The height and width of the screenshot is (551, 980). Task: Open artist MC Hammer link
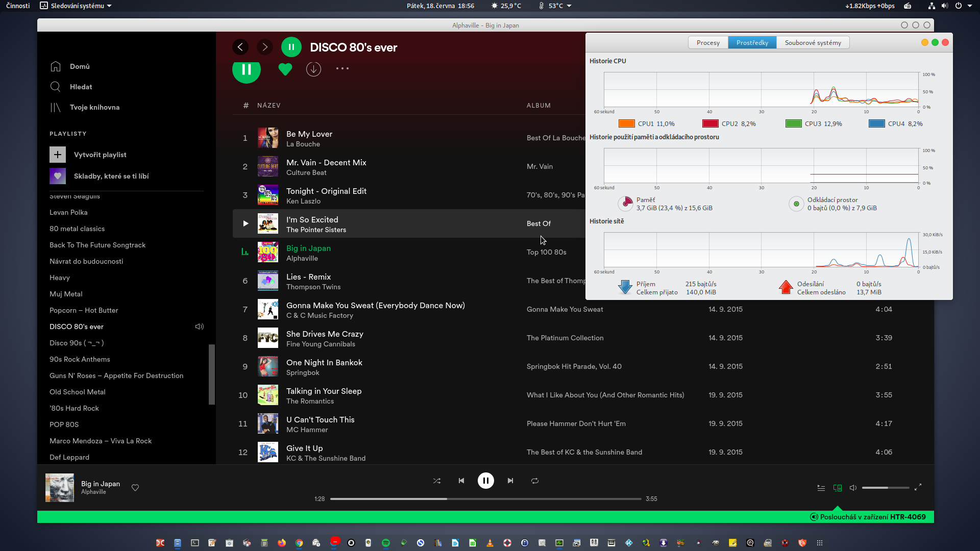pos(307,430)
